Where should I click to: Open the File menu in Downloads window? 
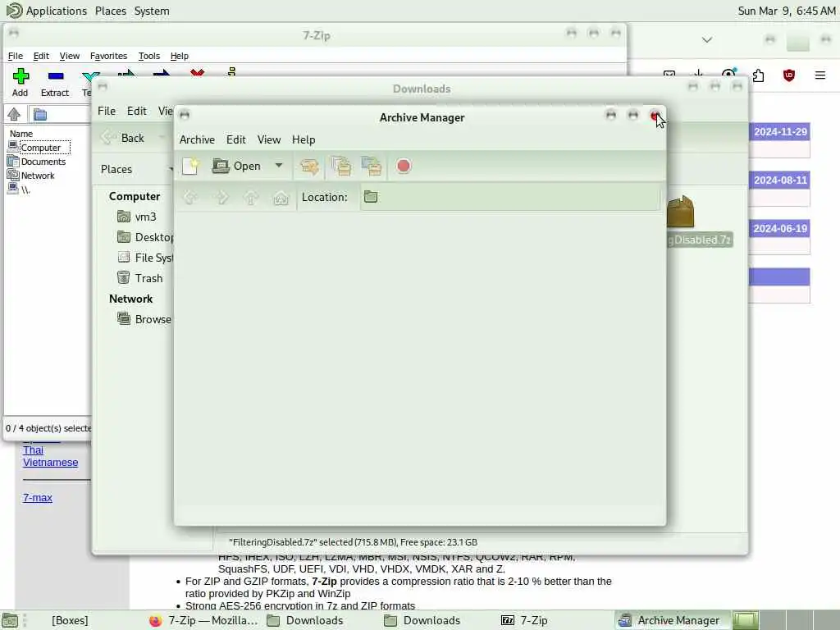[107, 111]
